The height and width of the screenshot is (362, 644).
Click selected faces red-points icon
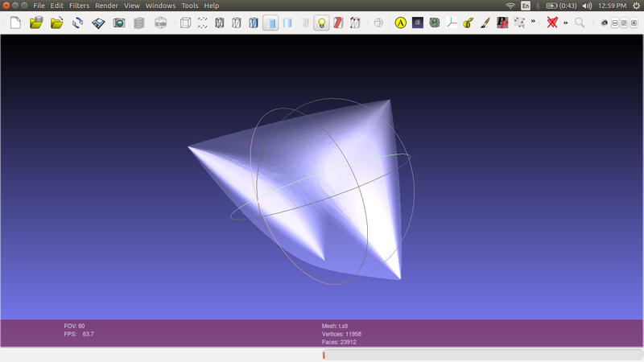point(355,23)
